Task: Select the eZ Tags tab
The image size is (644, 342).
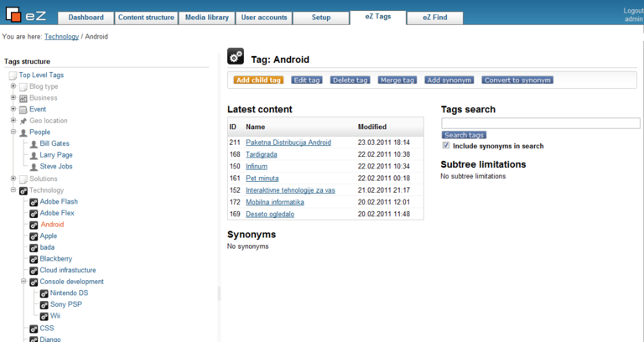Action: (x=378, y=18)
